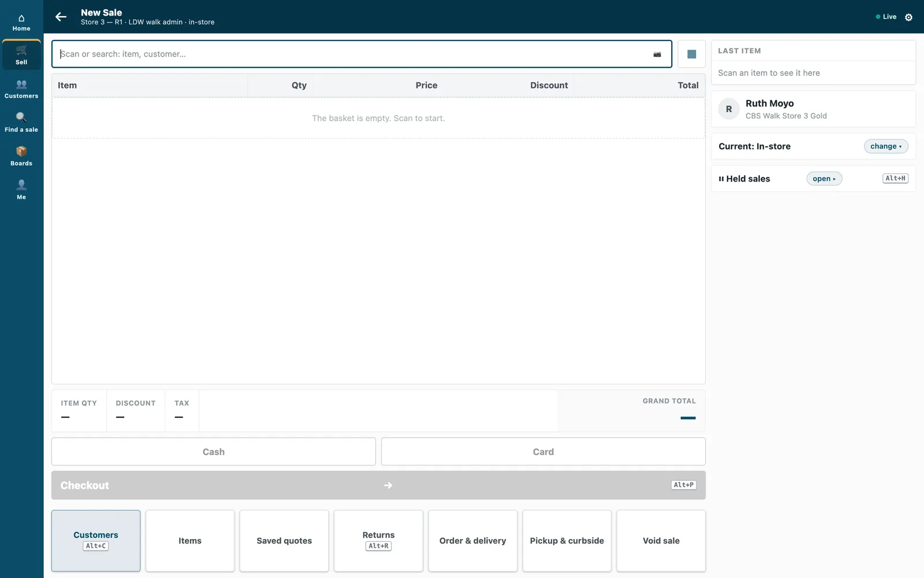Click the Checkout button
This screenshot has width=924, height=578.
tap(378, 486)
